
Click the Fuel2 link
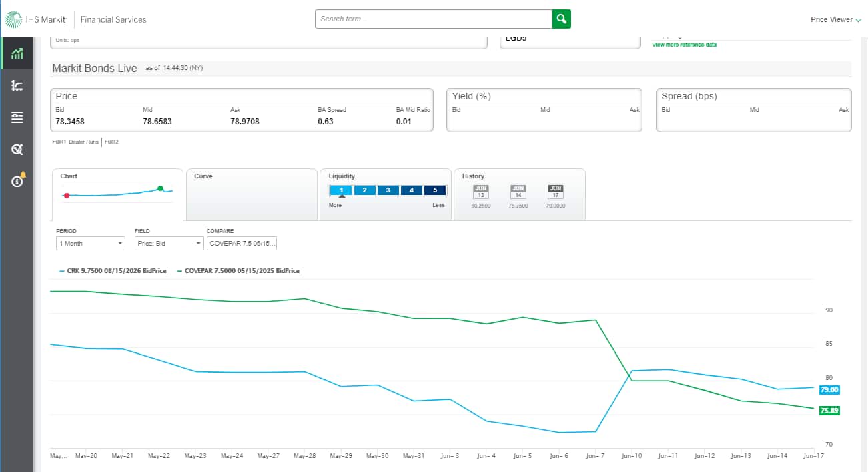pos(111,142)
